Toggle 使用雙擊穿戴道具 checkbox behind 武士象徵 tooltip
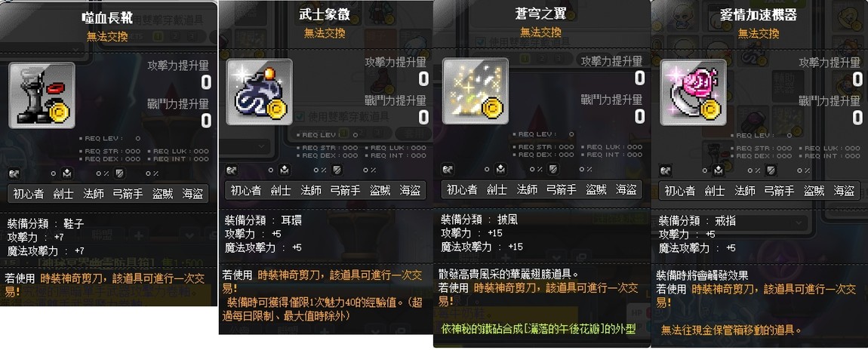 [x=300, y=117]
